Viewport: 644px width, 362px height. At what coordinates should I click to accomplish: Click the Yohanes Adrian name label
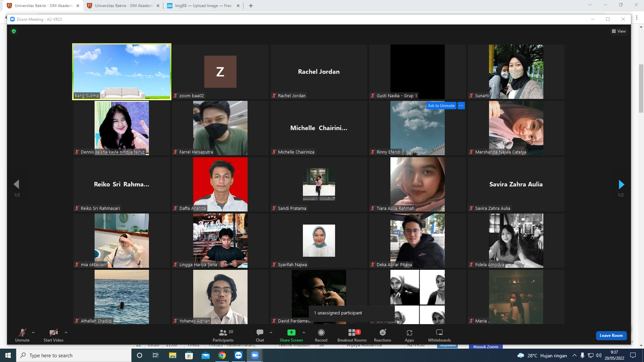(195, 321)
